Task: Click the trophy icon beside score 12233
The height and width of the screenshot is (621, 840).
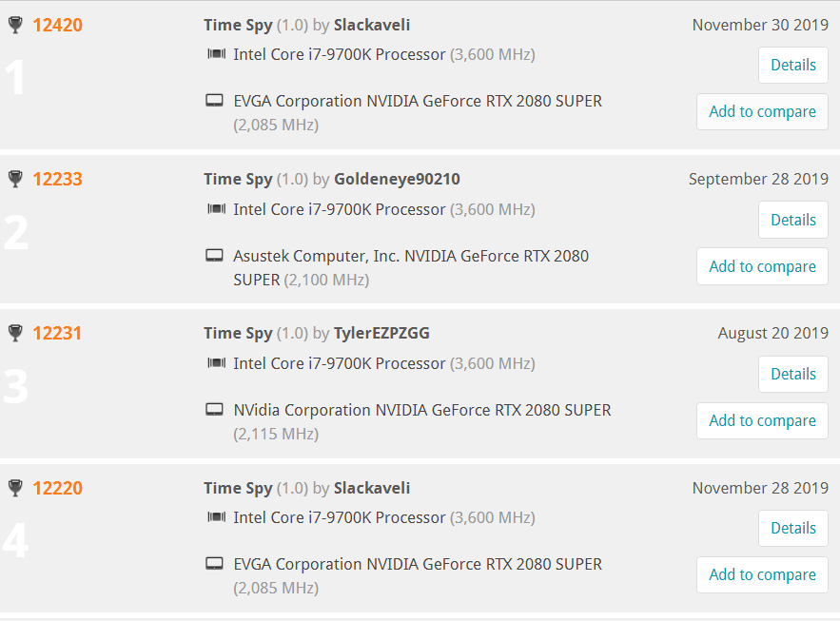Action: coord(15,179)
